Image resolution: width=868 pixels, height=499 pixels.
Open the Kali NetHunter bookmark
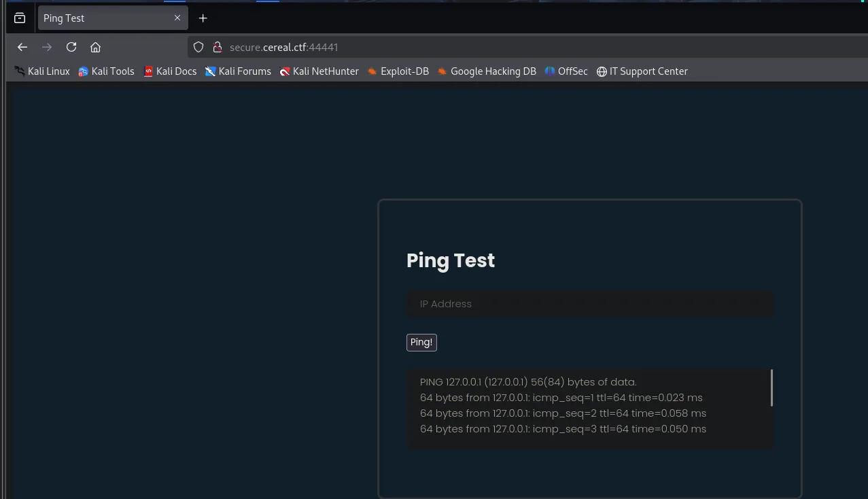[x=319, y=71]
